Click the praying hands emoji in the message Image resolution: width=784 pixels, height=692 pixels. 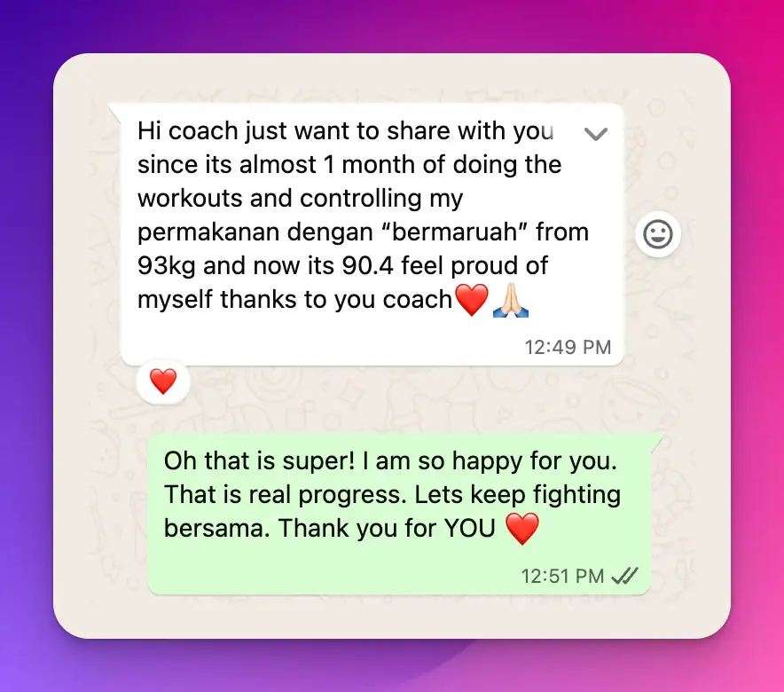[511, 300]
